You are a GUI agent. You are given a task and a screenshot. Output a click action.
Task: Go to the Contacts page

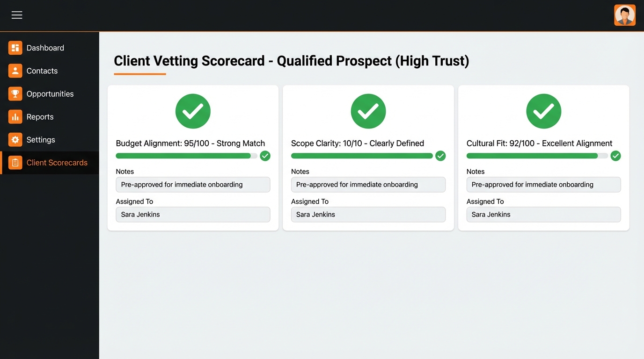click(x=42, y=71)
